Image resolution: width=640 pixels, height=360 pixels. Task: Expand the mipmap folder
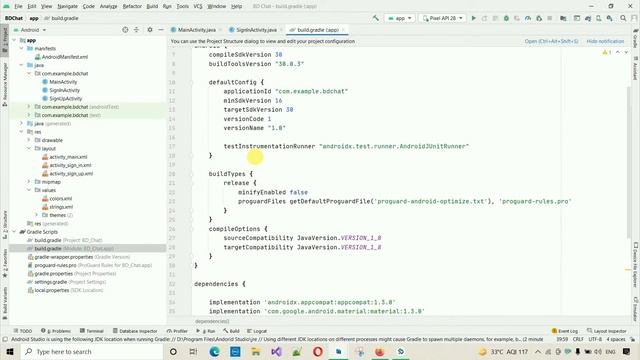tap(29, 182)
